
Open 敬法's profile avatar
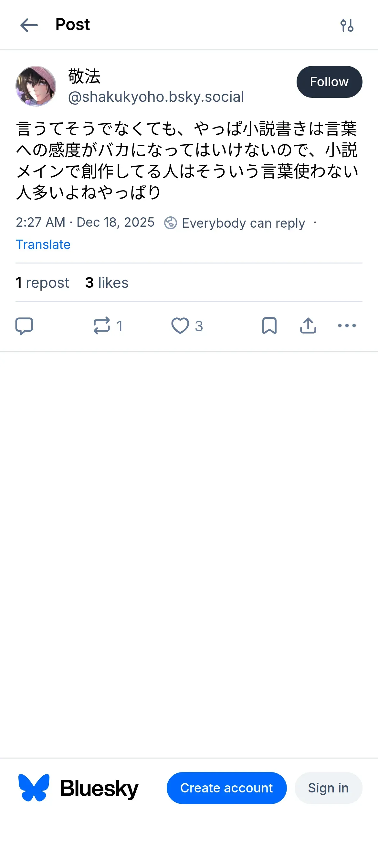click(36, 86)
